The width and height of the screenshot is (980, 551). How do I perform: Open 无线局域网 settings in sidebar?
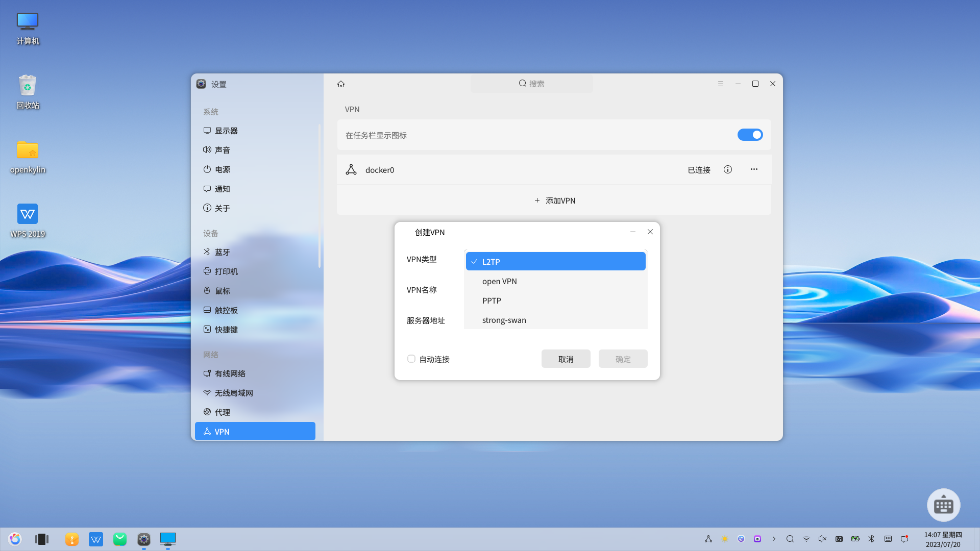255,393
